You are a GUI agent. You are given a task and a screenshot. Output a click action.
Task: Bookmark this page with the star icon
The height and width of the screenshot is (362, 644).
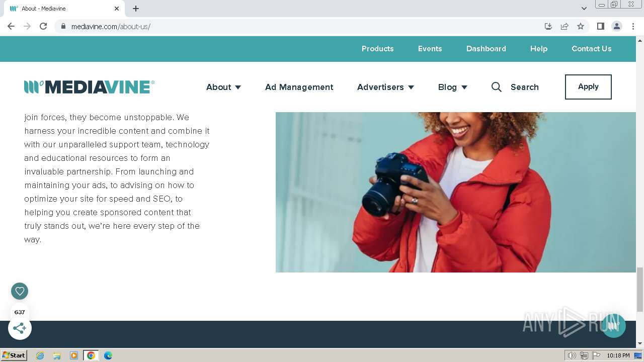(x=581, y=26)
